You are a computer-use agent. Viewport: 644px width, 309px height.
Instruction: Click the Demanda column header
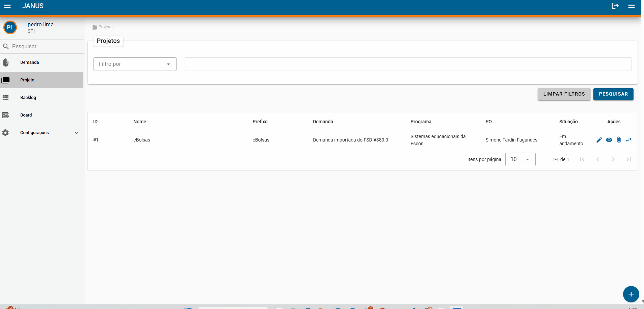coord(323,122)
